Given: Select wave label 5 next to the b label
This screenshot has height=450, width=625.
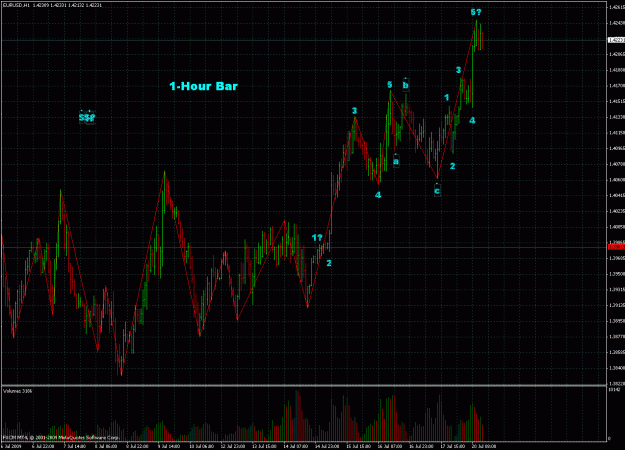Looking at the screenshot, I should pos(389,85).
